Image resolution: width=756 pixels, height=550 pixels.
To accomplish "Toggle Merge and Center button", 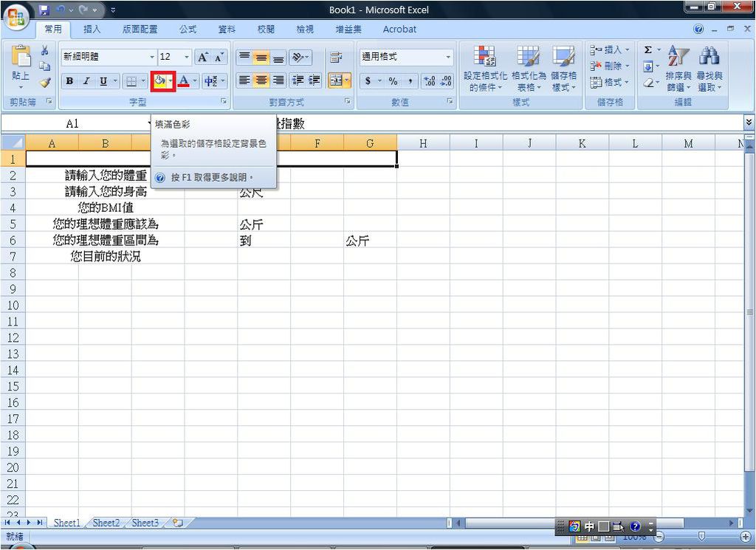I will coord(336,80).
